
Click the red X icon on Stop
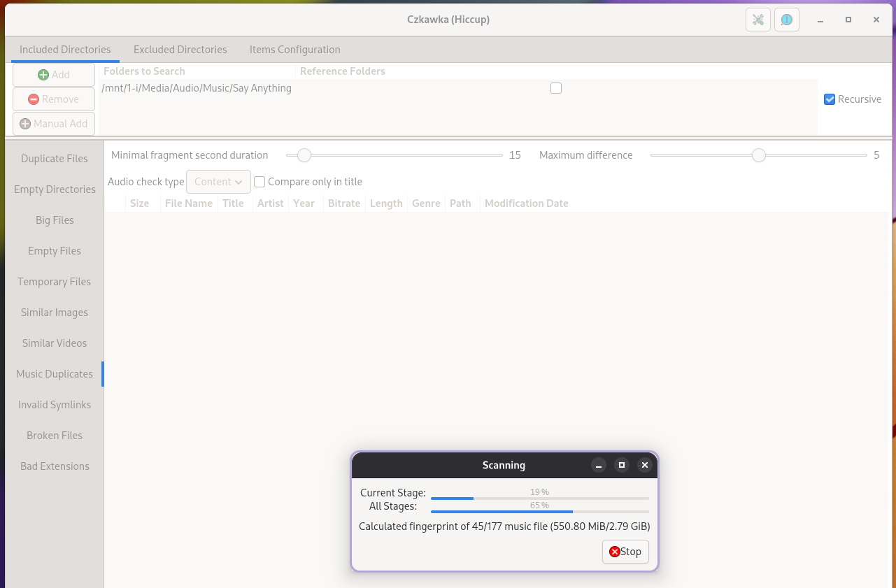614,552
